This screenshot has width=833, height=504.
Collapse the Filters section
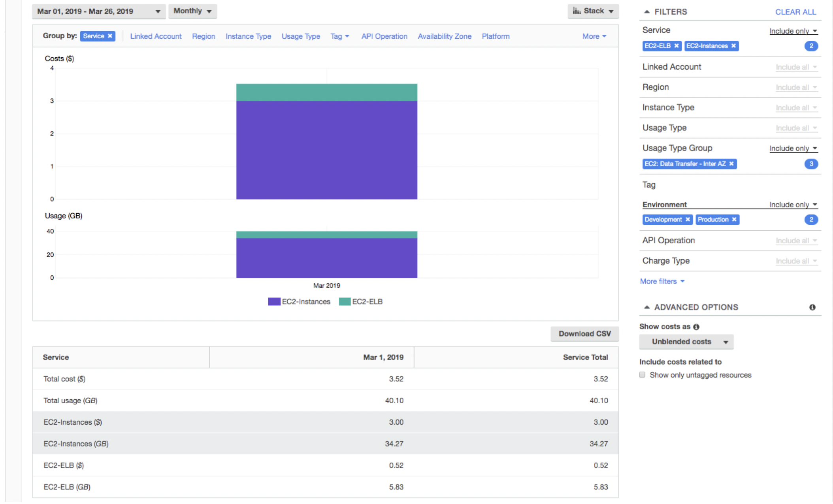[x=647, y=12]
